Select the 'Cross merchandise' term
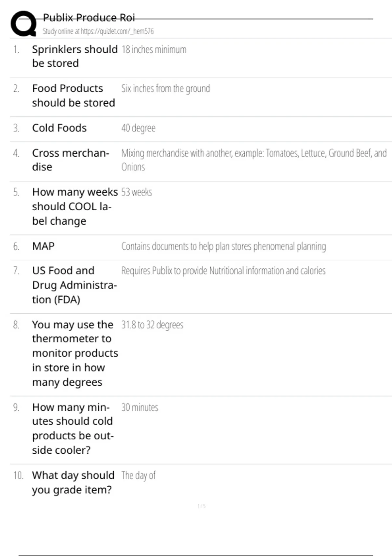 pos(71,160)
